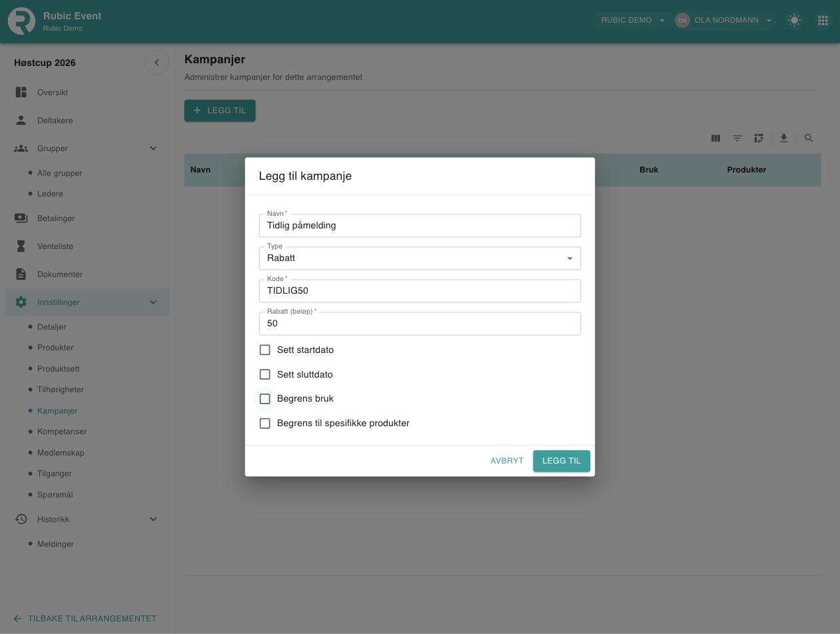Click Tilbake til arrangementet link
Image resolution: width=840 pixels, height=634 pixels.
(85, 619)
